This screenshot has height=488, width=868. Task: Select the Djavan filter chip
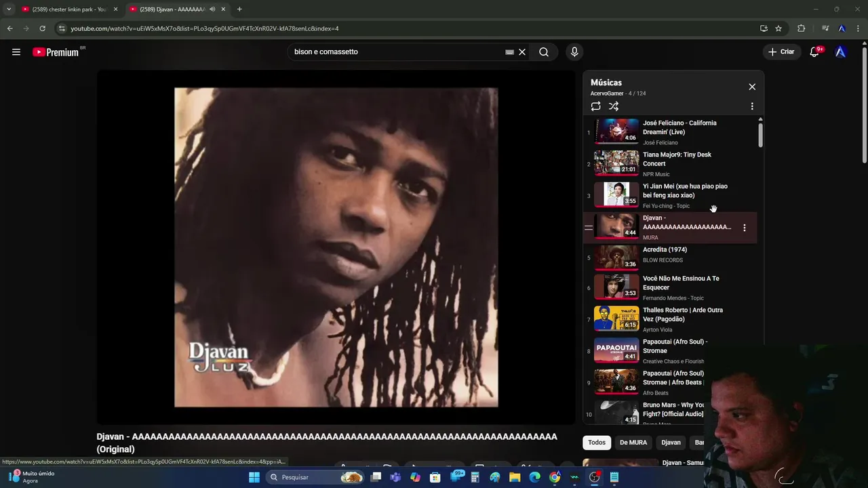[671, 443]
